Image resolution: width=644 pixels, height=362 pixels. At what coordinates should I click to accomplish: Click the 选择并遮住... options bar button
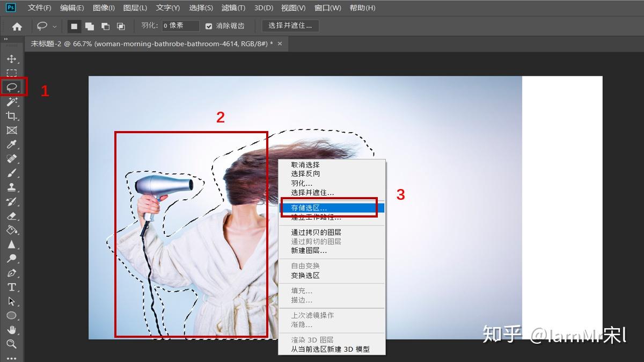click(x=290, y=26)
